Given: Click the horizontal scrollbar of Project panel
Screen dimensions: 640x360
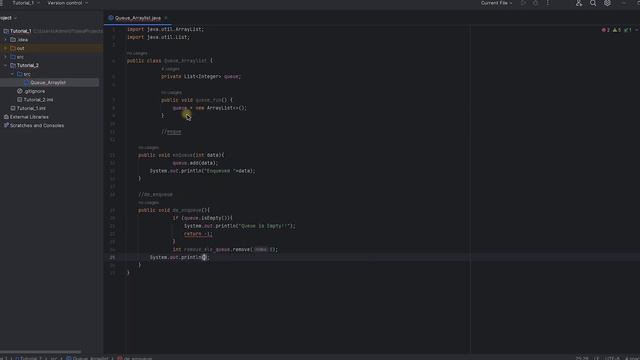Looking at the screenshot, I should point(41,351).
